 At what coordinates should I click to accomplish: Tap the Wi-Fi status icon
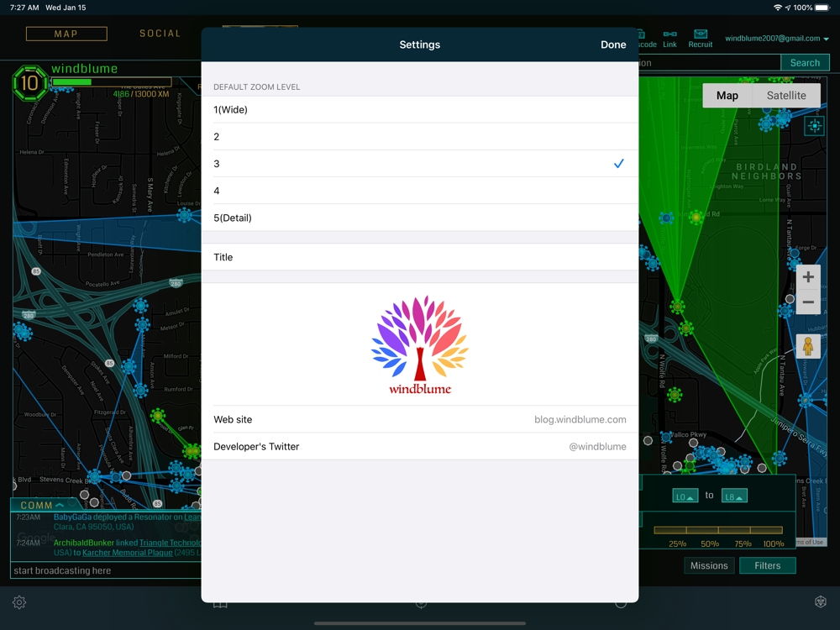point(777,8)
